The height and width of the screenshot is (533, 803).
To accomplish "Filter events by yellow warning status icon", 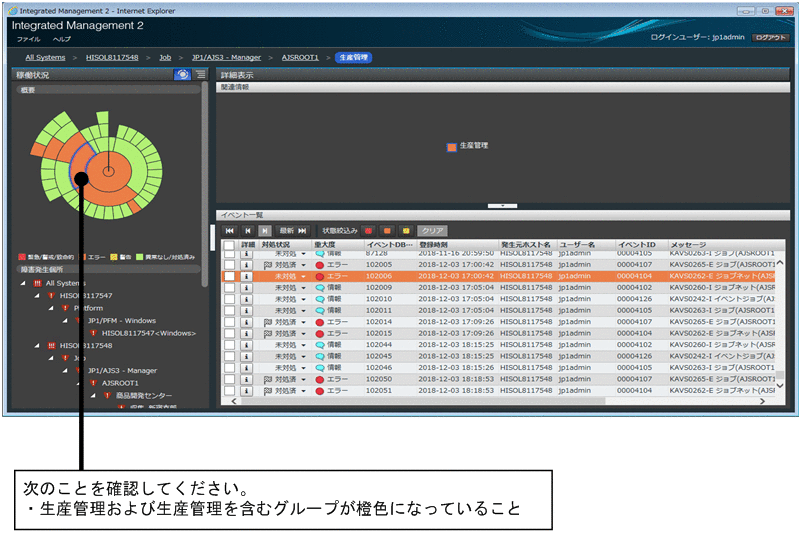I will [x=406, y=231].
